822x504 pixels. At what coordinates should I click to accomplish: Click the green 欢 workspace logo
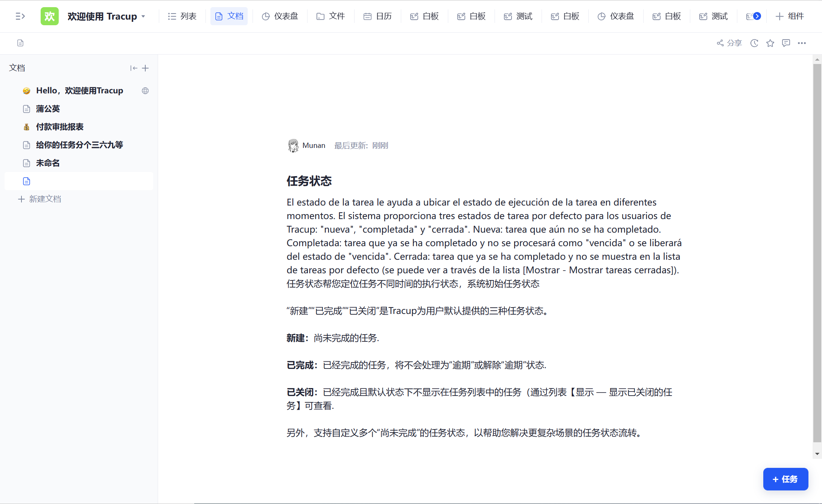(50, 16)
